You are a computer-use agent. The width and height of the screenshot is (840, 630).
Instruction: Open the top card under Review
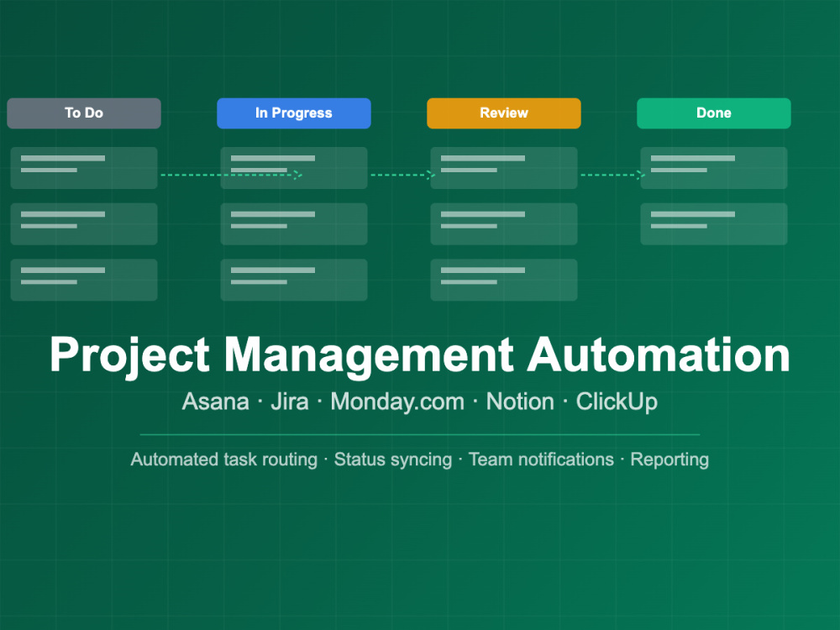[x=504, y=168]
